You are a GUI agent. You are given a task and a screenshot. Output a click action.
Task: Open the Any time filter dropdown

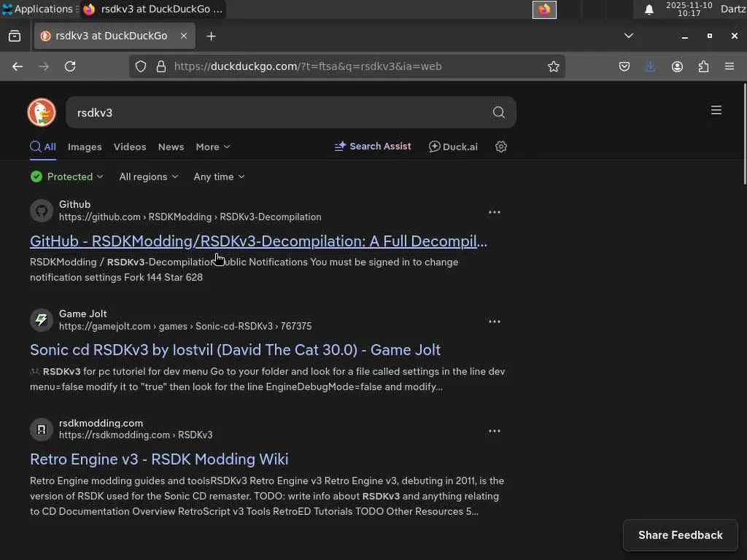pyautogui.click(x=219, y=176)
